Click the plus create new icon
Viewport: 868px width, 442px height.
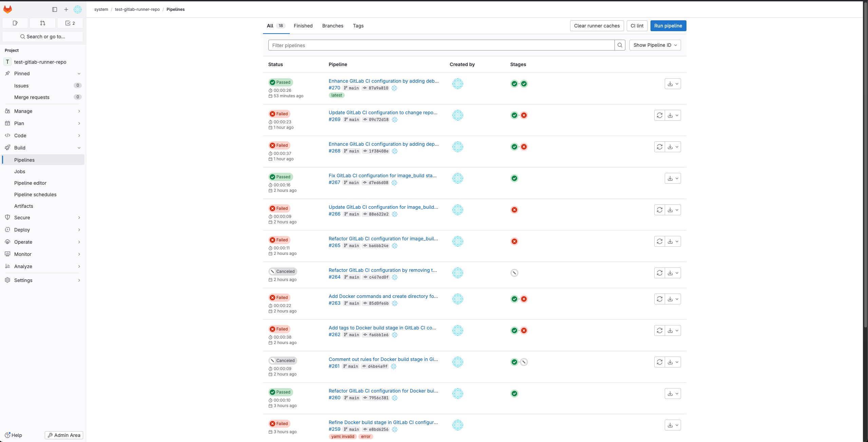point(66,9)
